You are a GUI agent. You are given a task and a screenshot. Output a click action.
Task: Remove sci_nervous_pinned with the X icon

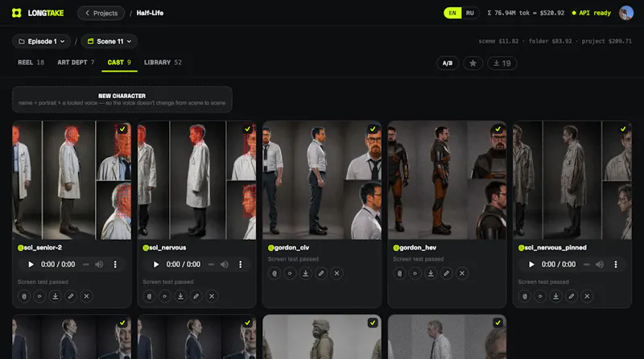coord(588,296)
